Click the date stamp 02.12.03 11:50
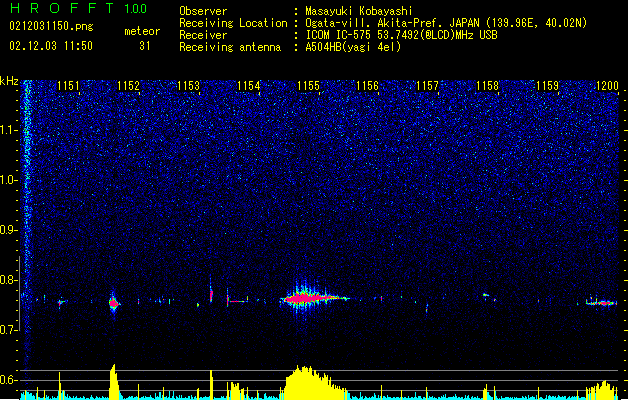Image resolution: width=629 pixels, height=400 pixels. click(51, 46)
